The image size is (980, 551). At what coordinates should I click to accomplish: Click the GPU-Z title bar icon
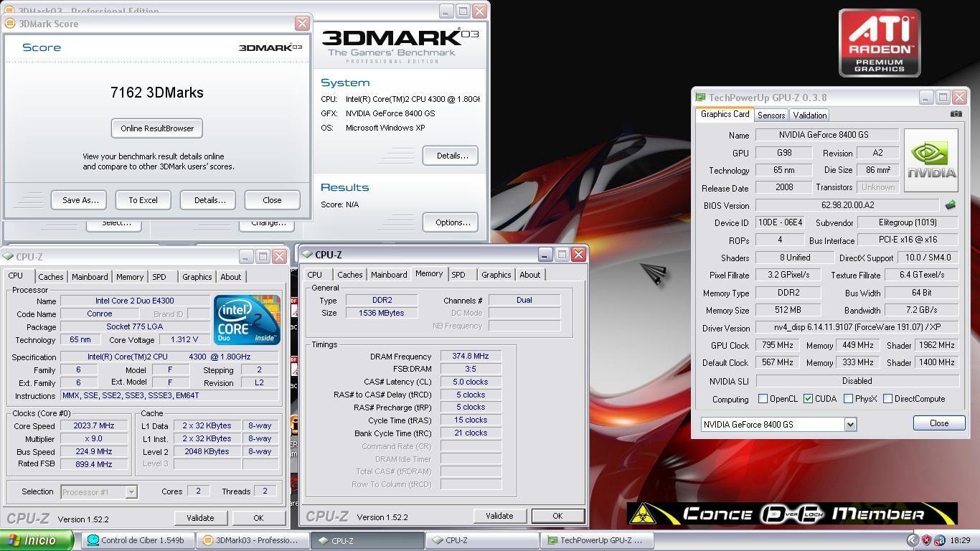[700, 98]
